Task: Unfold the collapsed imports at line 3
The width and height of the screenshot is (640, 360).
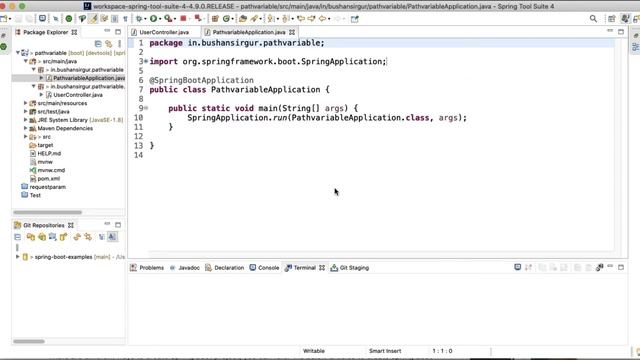Action: [146, 62]
